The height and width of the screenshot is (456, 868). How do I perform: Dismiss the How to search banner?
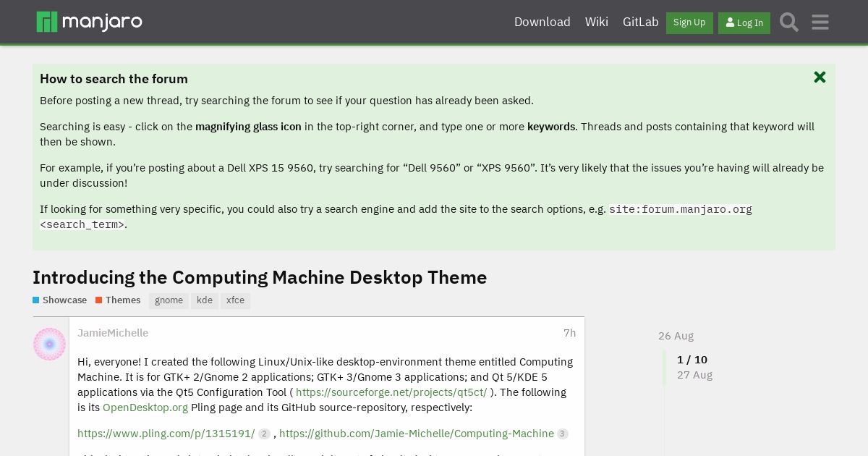point(820,77)
